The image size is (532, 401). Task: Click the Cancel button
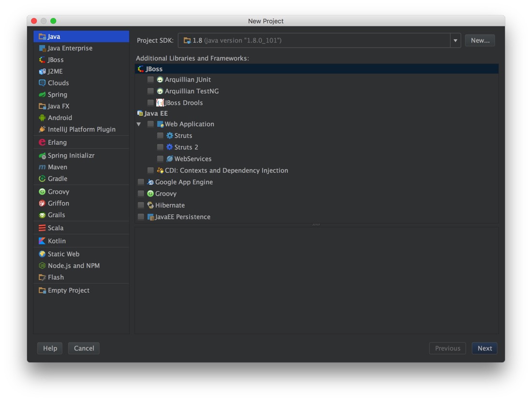[84, 348]
